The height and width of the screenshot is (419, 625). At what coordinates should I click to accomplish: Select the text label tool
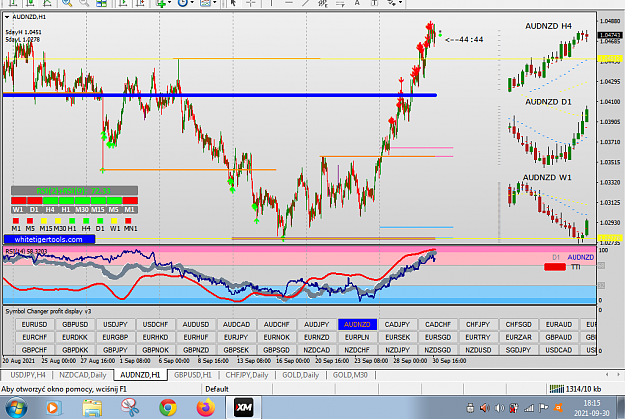pos(375,3)
